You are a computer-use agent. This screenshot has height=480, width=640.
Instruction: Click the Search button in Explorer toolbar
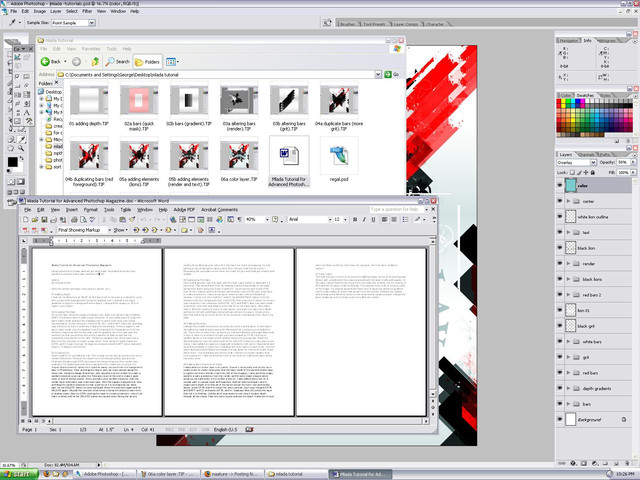(x=118, y=62)
